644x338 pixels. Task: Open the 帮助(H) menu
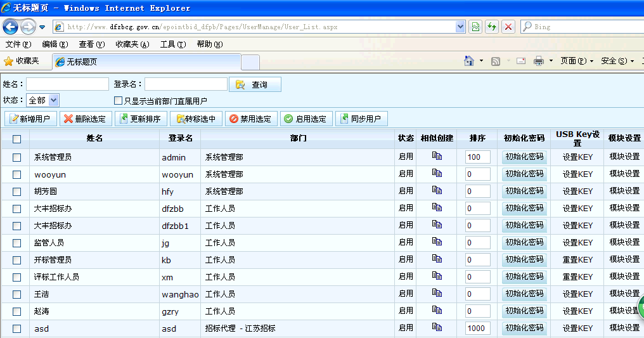tap(209, 44)
